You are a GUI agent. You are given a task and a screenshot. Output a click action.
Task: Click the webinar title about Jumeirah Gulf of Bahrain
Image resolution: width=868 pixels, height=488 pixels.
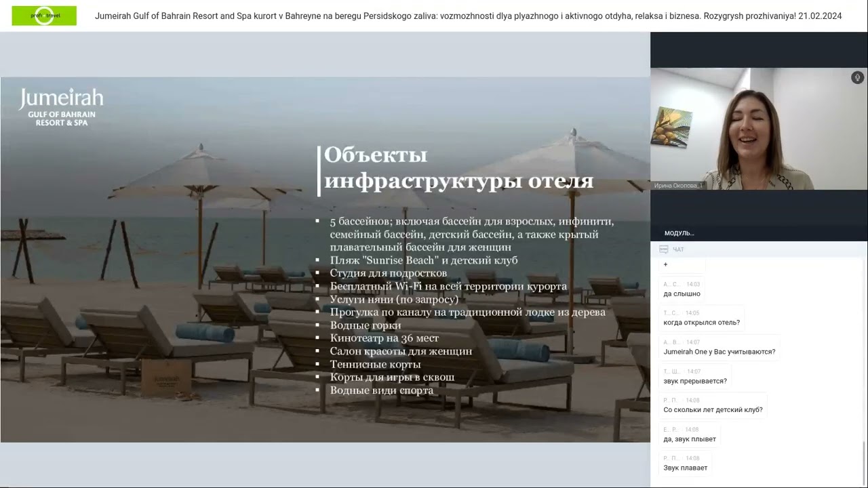tap(468, 16)
